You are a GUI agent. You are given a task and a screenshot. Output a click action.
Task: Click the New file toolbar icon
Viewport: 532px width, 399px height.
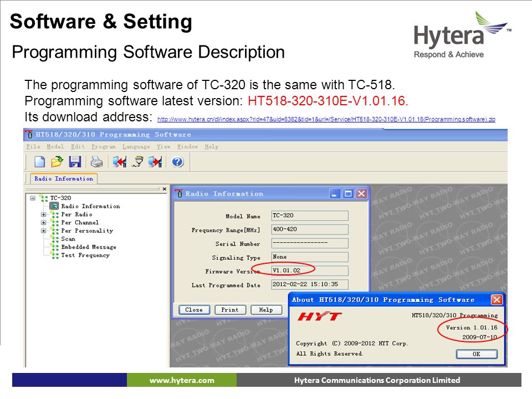point(39,161)
